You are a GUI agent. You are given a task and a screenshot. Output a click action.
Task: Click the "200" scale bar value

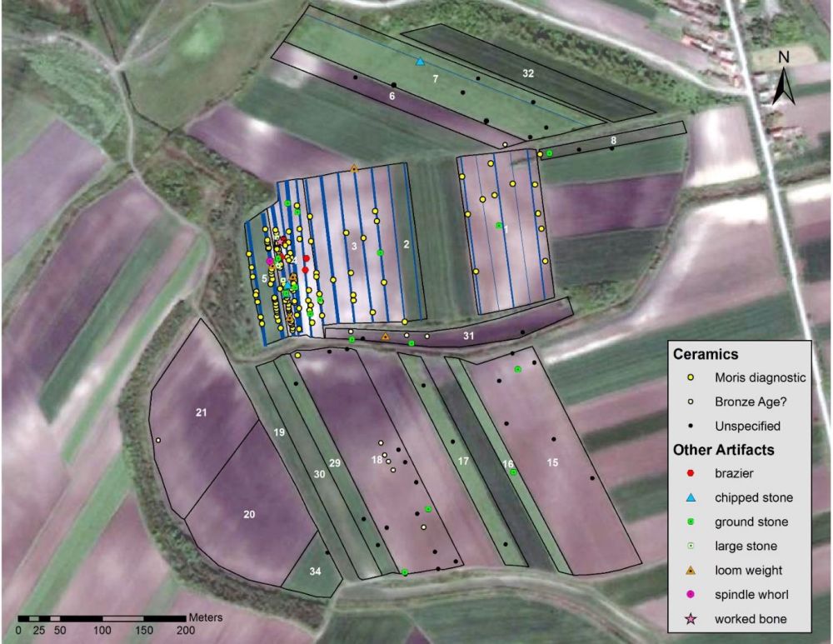[x=186, y=630]
